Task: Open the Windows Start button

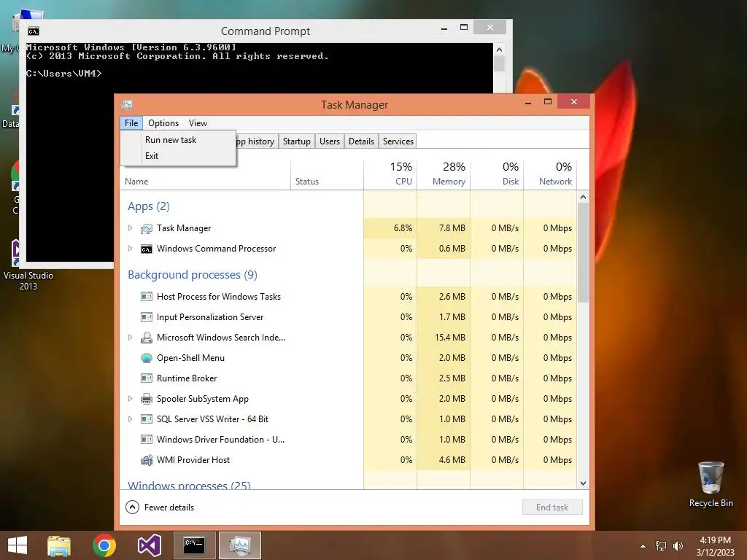Action: point(18,545)
